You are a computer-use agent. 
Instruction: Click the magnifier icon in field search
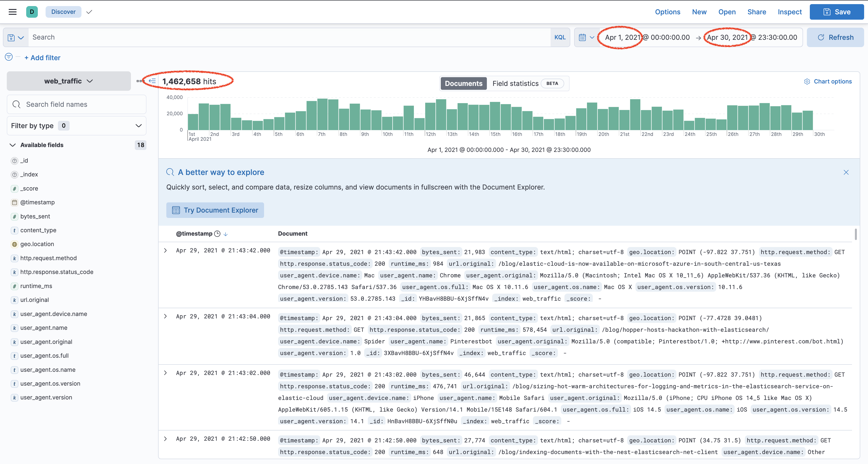click(x=16, y=105)
